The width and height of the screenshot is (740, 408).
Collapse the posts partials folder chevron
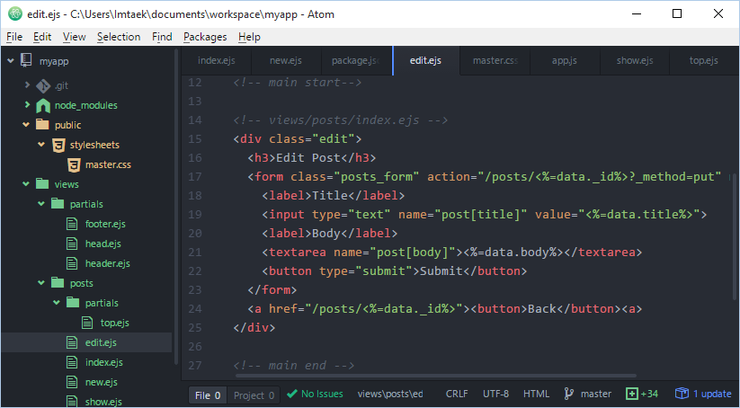click(x=57, y=303)
